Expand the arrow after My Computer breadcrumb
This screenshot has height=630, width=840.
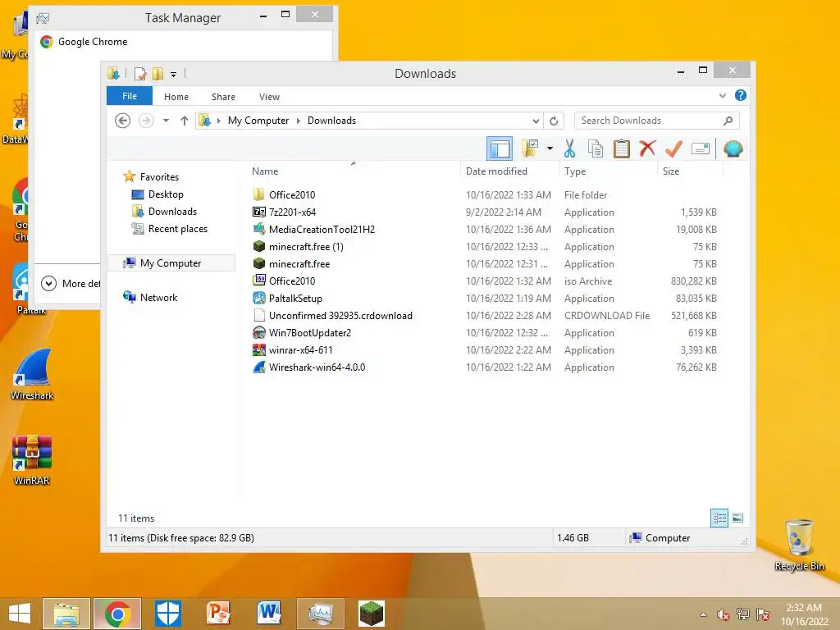pyautogui.click(x=299, y=121)
